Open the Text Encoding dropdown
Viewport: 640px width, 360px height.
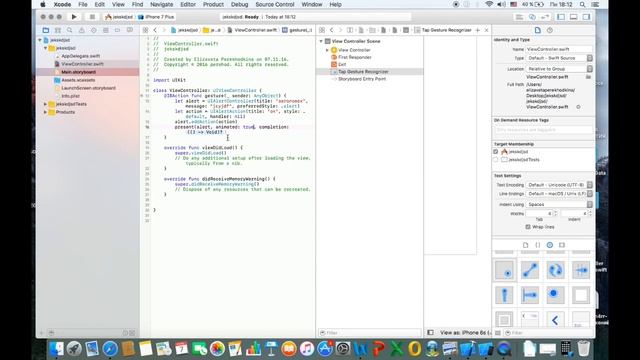point(559,185)
